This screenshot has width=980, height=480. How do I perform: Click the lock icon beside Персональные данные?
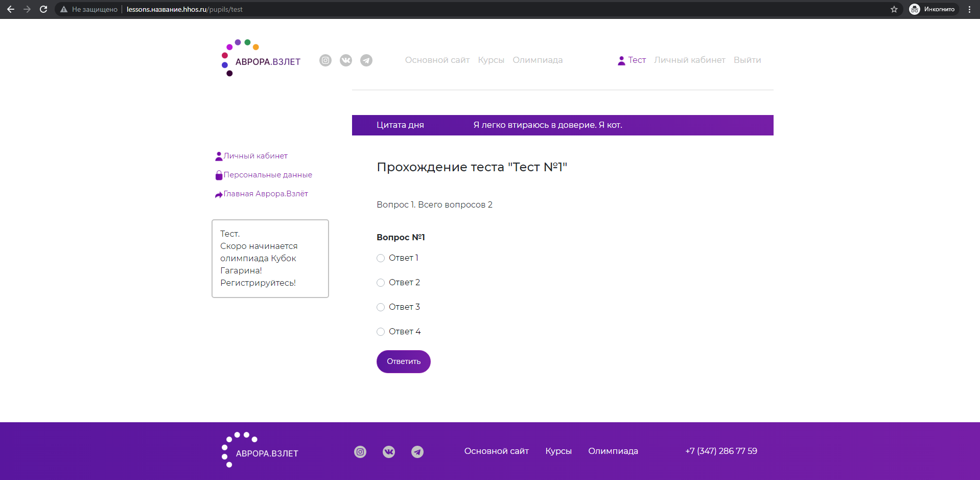point(219,175)
